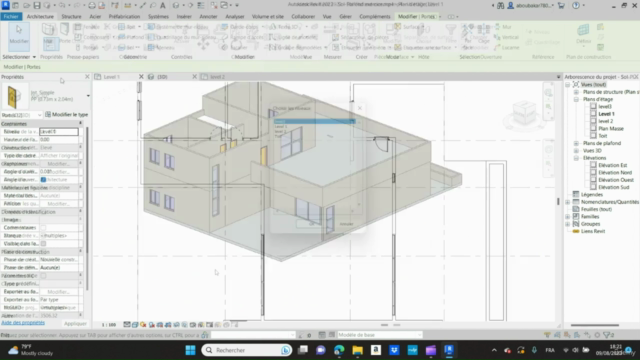
Task: Click the Revit application logo icon
Action: coord(5,5)
